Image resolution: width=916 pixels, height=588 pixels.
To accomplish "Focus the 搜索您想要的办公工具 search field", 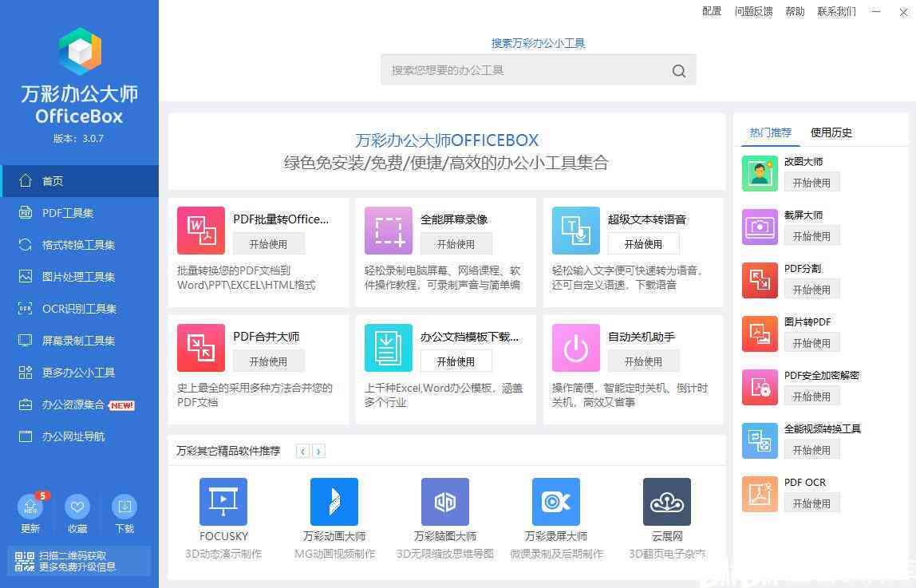I will coord(538,70).
